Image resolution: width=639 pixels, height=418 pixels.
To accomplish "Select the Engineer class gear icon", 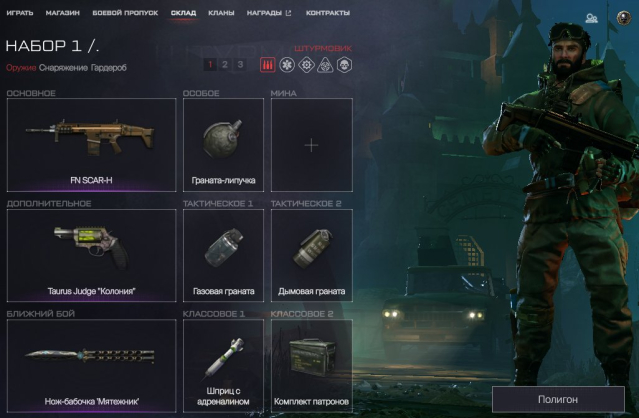I will (x=306, y=65).
